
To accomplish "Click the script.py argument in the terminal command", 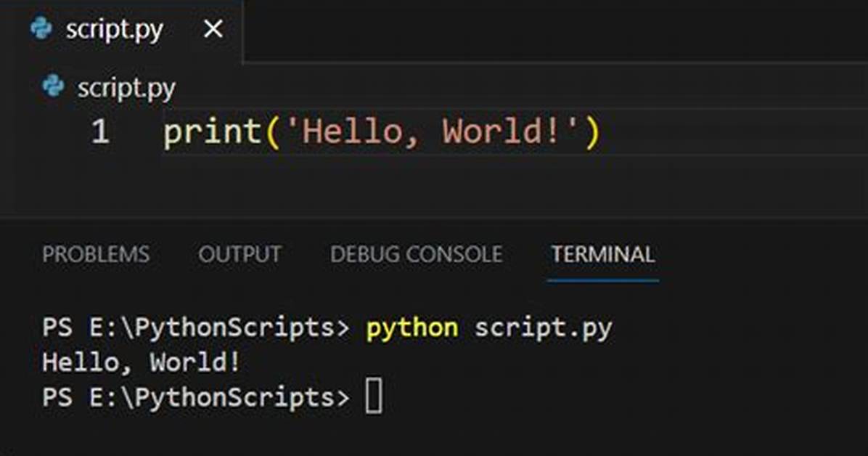I will [x=543, y=329].
